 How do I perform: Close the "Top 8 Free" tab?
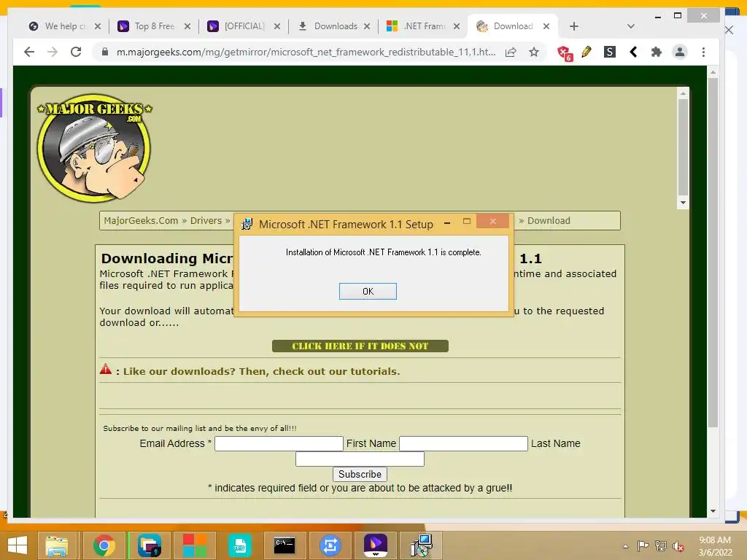click(187, 26)
